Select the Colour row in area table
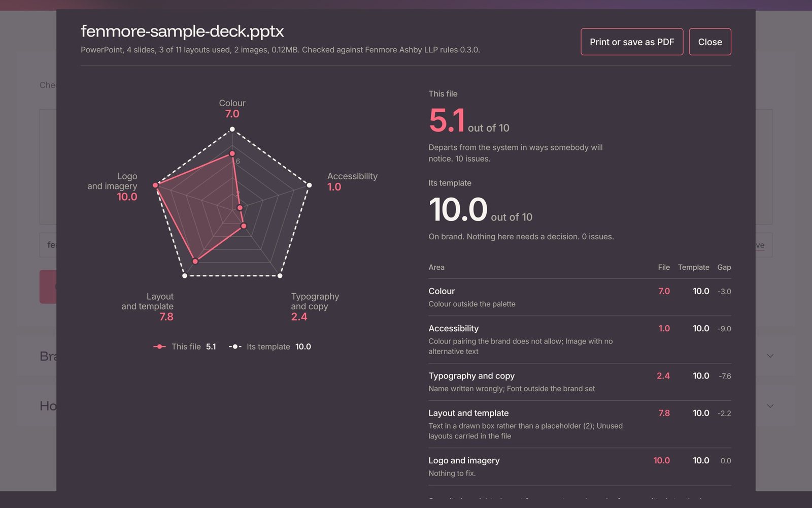 point(580,297)
